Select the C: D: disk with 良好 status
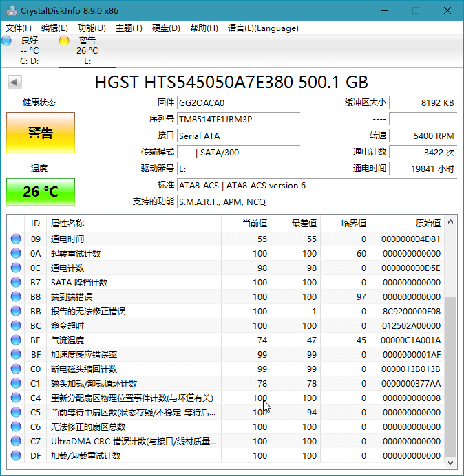The height and width of the screenshot is (476, 464). tap(30, 50)
